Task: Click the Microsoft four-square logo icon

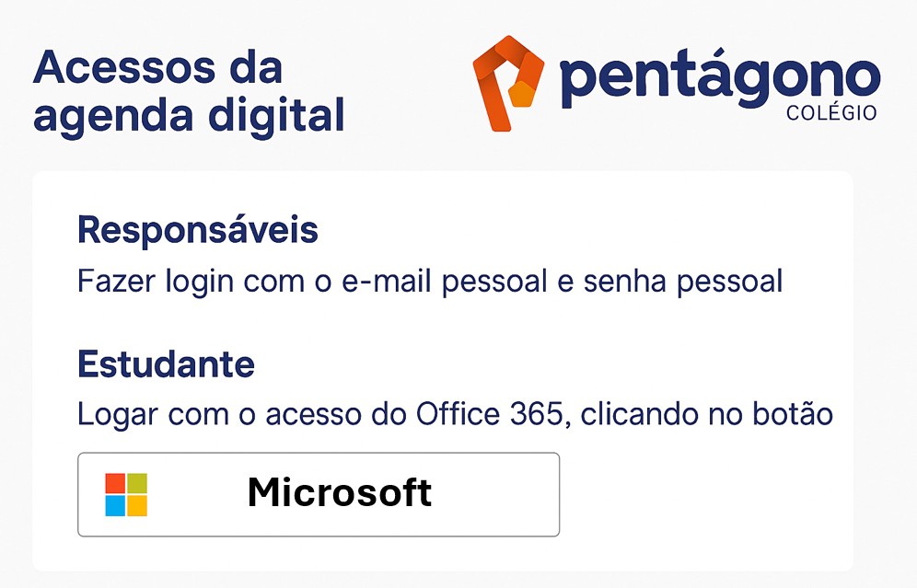Action: click(126, 495)
